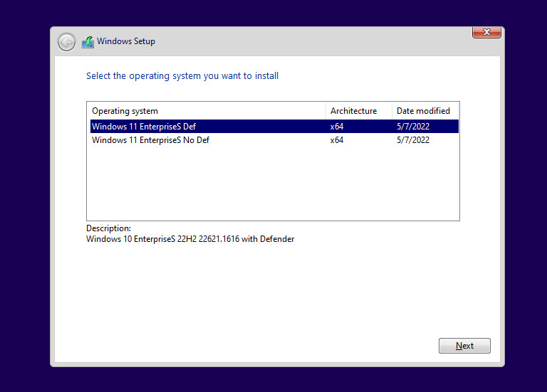Close the Windows Setup dialog
The height and width of the screenshot is (392, 547).
click(486, 32)
